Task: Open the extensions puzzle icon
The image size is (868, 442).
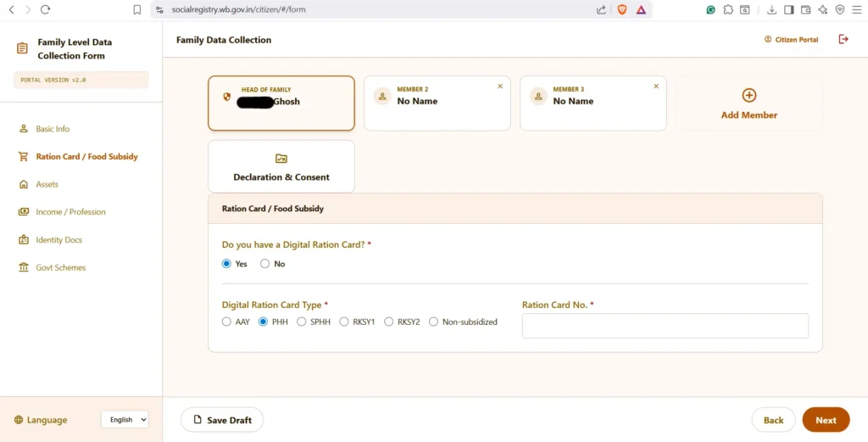Action: click(x=728, y=9)
